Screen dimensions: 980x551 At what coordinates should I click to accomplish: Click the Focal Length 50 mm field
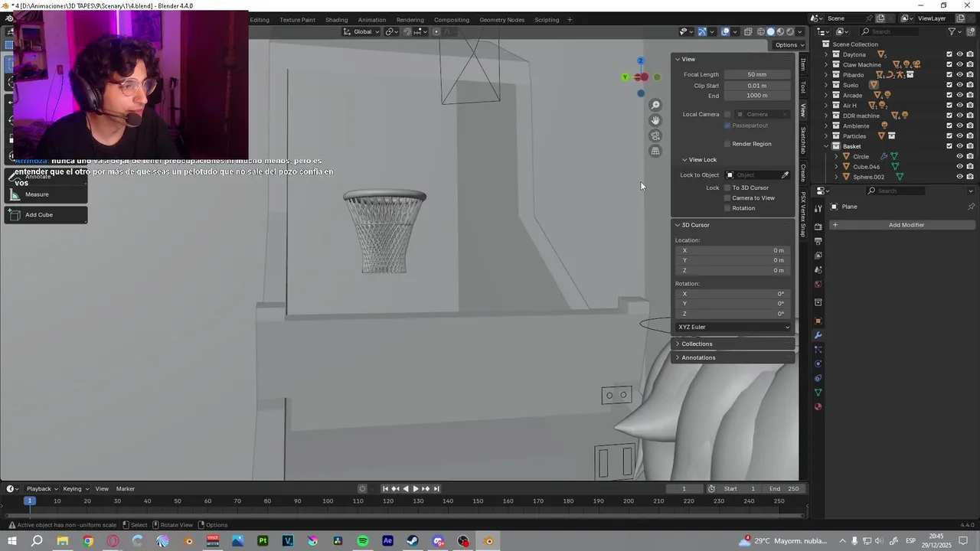coord(757,75)
